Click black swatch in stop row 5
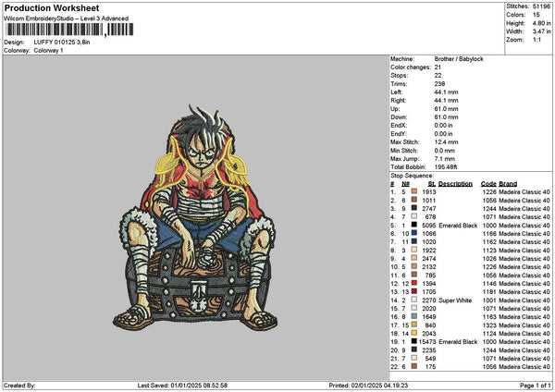Screen dimensions: 555x392 414,225
